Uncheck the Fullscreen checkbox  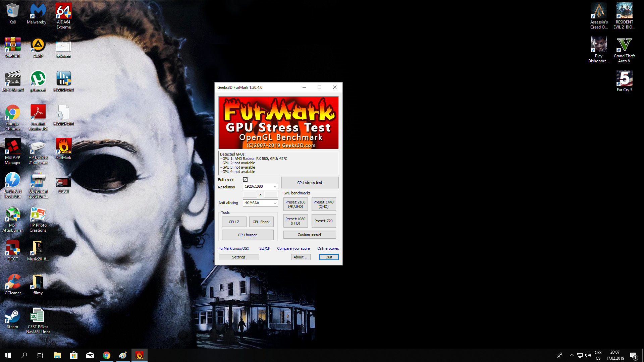245,180
